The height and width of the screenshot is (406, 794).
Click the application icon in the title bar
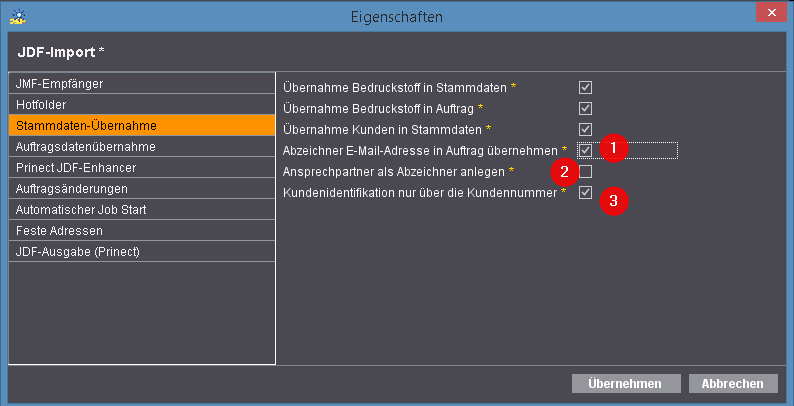click(18, 17)
